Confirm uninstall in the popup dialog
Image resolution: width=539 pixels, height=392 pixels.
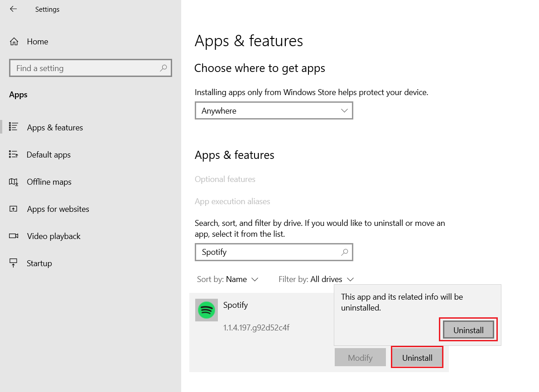coord(468,330)
